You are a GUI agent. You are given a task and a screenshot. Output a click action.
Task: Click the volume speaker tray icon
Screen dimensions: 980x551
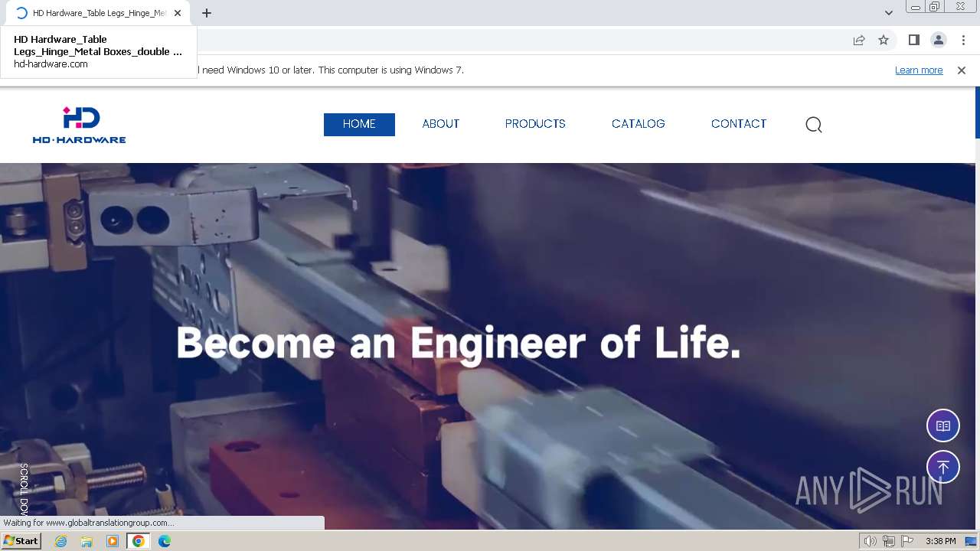pyautogui.click(x=871, y=541)
